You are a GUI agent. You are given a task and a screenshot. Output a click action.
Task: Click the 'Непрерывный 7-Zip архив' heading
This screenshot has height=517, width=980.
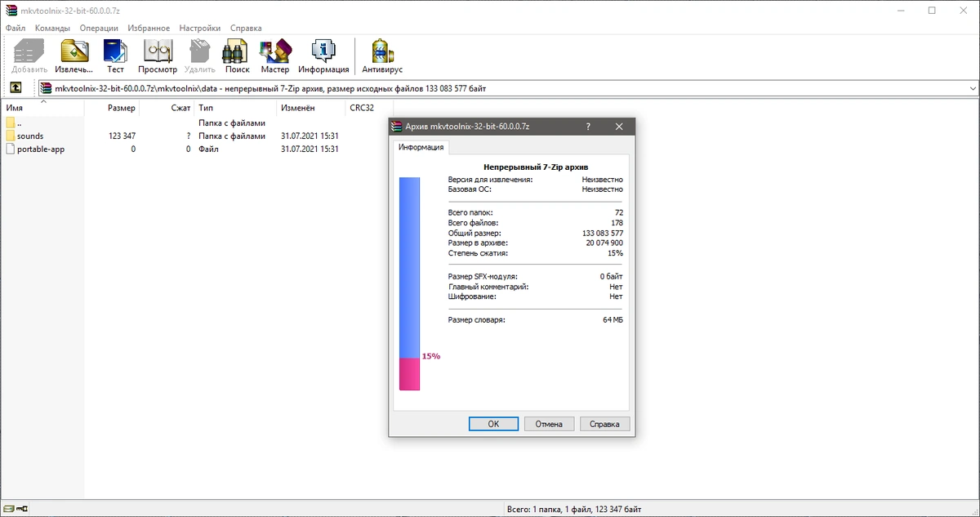[535, 167]
